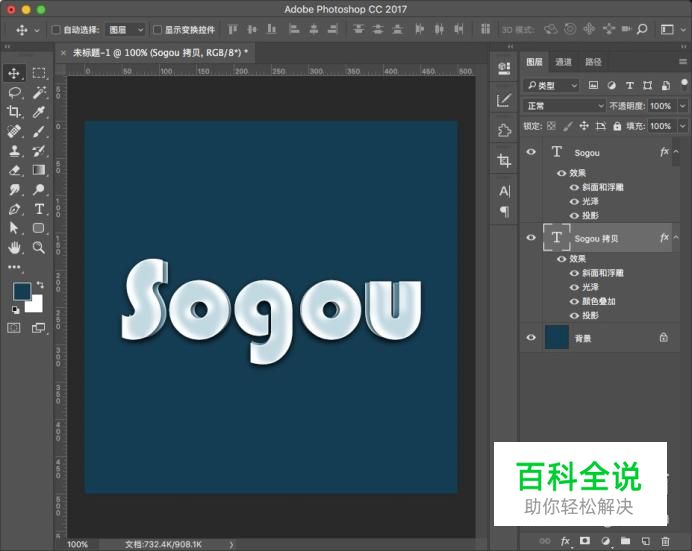Click the foreground color swatch
This screenshot has height=551, width=692.
[x=22, y=292]
